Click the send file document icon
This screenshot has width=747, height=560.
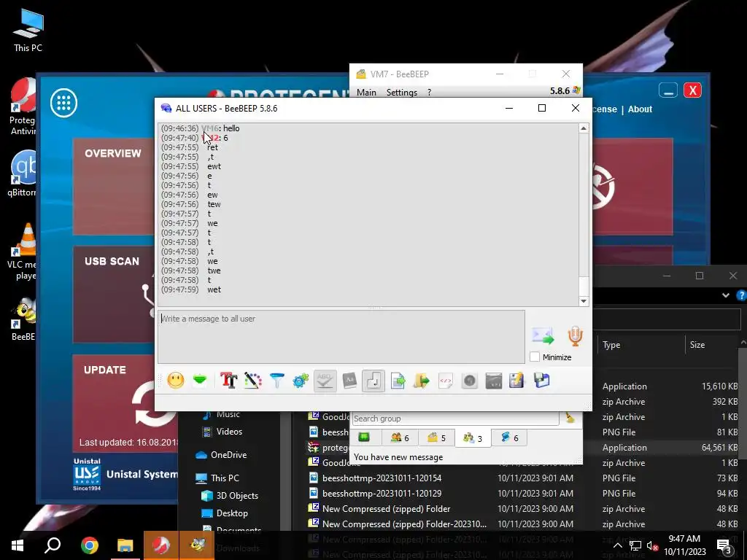(x=398, y=381)
